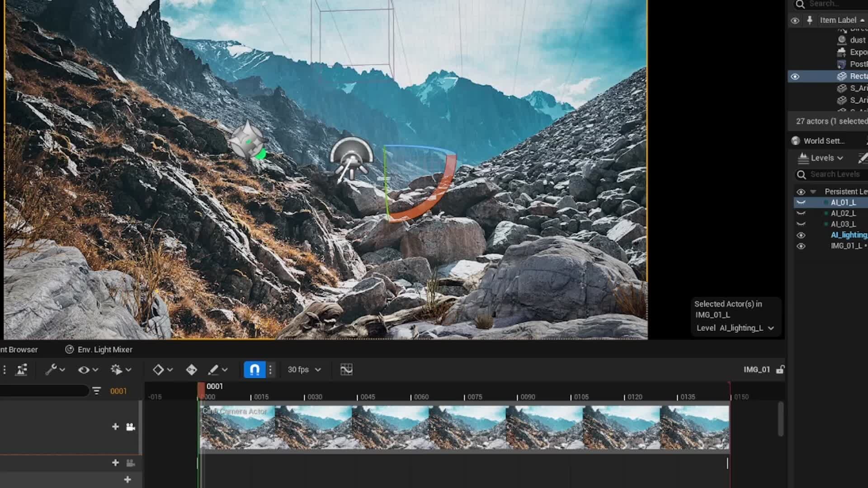The width and height of the screenshot is (868, 488).
Task: Toggle the Outliner visibility column header eye
Action: click(795, 20)
